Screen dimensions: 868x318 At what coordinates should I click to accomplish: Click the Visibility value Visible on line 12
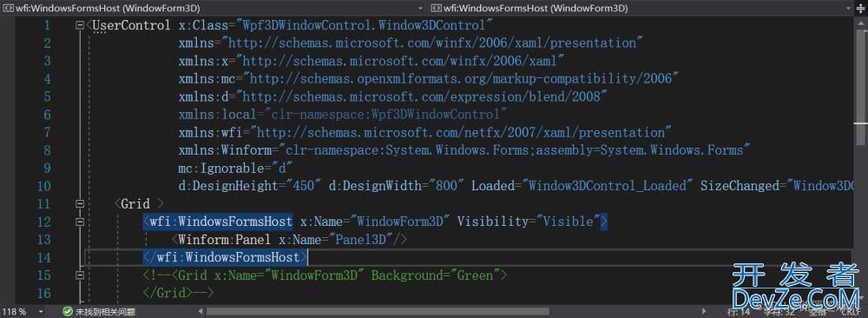coord(569,222)
